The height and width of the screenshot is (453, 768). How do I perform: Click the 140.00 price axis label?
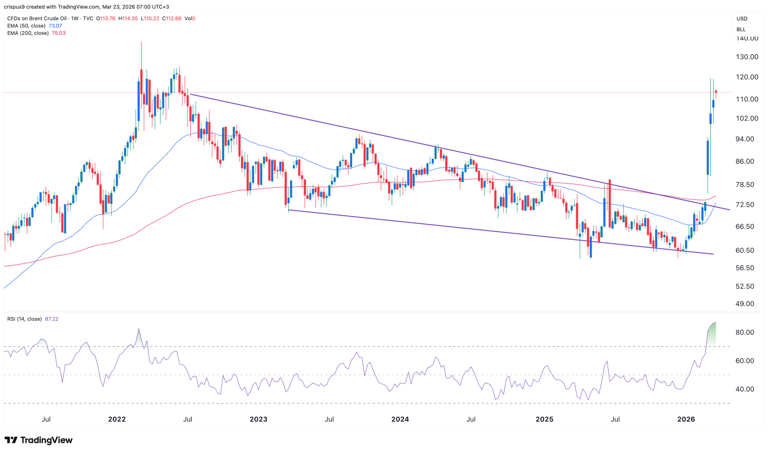point(747,39)
